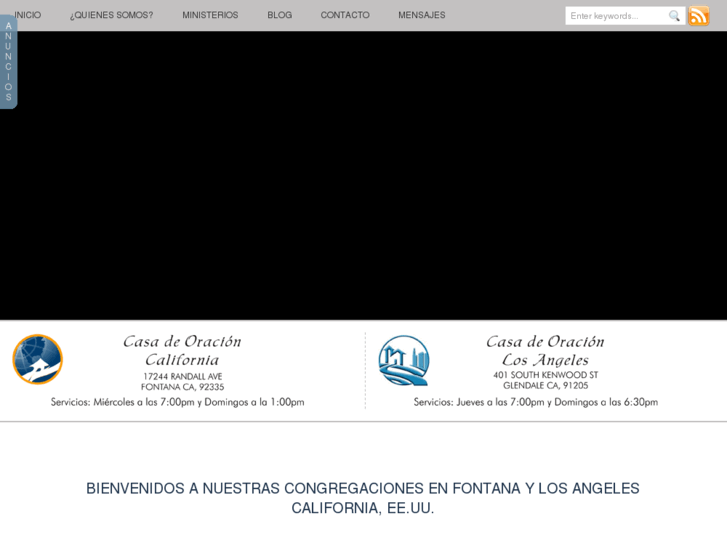Click the BIENVENIDOS A NUESTRAS CONGREGACIONES heading
Image resolution: width=727 pixels, height=545 pixels.
pyautogui.click(x=363, y=498)
